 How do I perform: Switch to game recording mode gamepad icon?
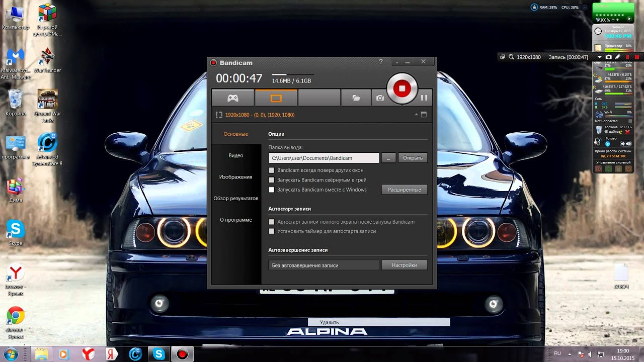pyautogui.click(x=232, y=98)
